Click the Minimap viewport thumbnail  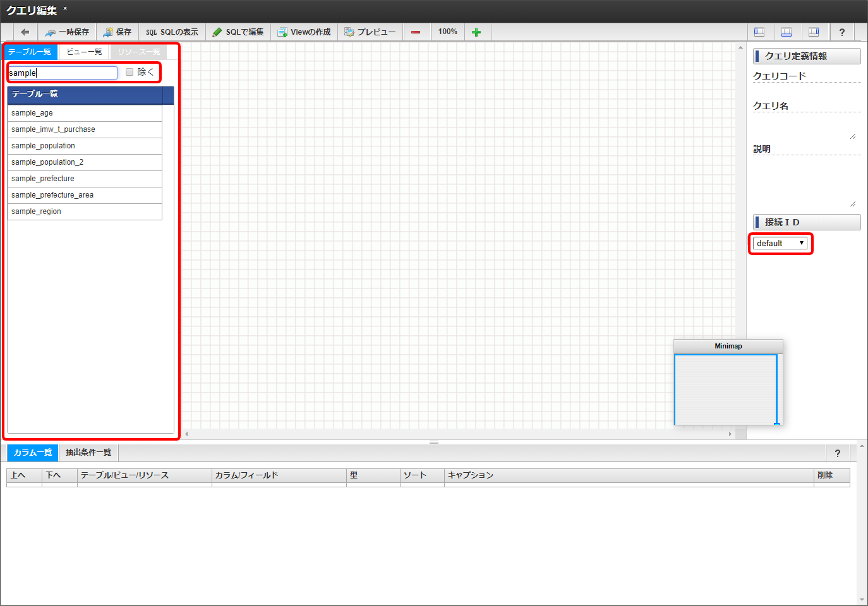click(x=726, y=389)
